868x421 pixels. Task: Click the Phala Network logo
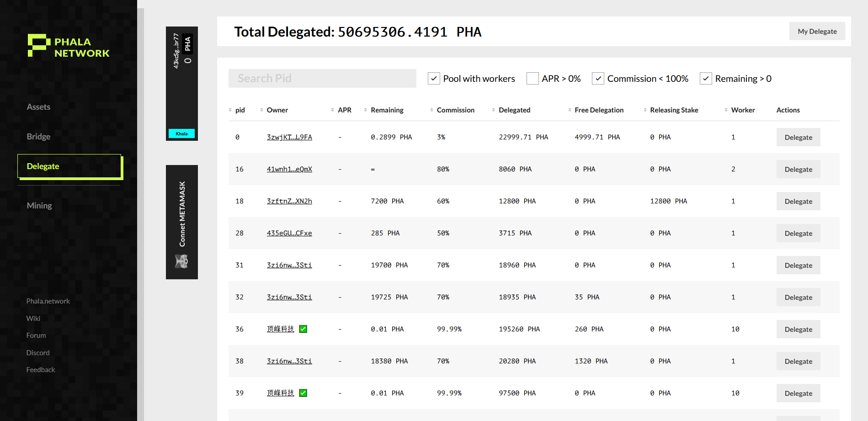[69, 46]
